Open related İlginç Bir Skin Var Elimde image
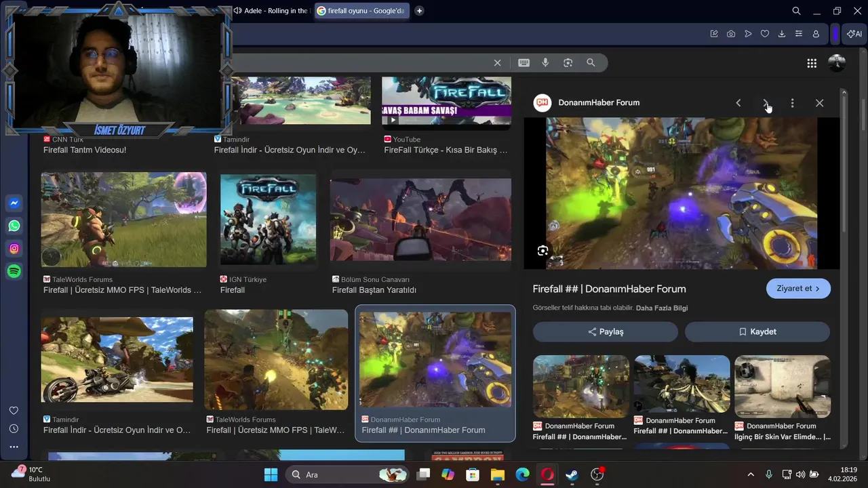Screen dimensions: 868x488 [783, 386]
